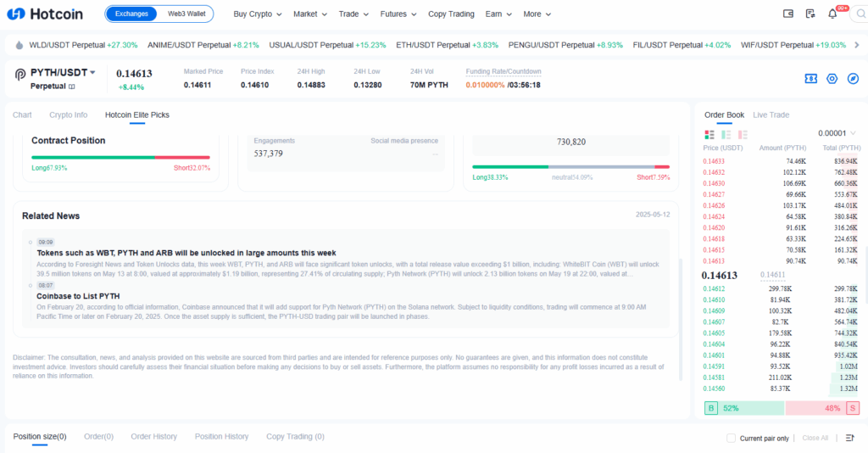The image size is (868, 453).
Task: Expand More menu
Action: (537, 14)
